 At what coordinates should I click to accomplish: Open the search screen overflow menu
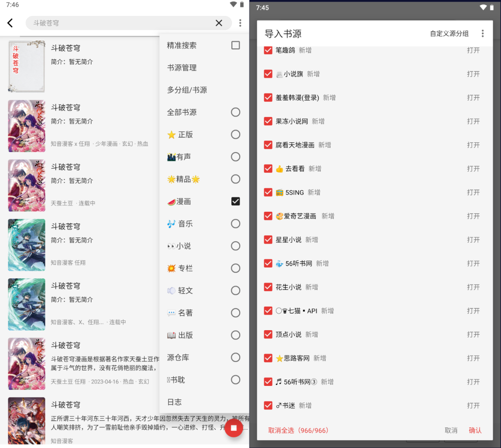pos(240,23)
